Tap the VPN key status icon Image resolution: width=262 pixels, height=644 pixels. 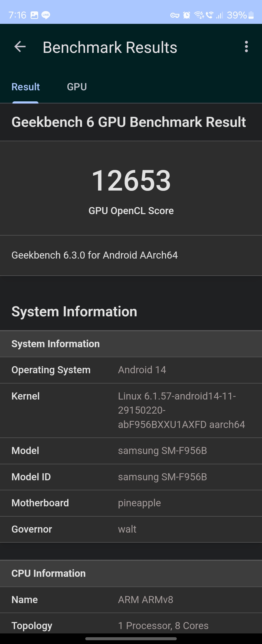175,15
